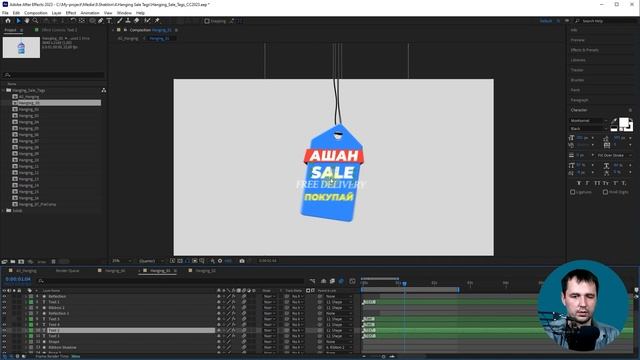Select the Eraser tool

137,20
